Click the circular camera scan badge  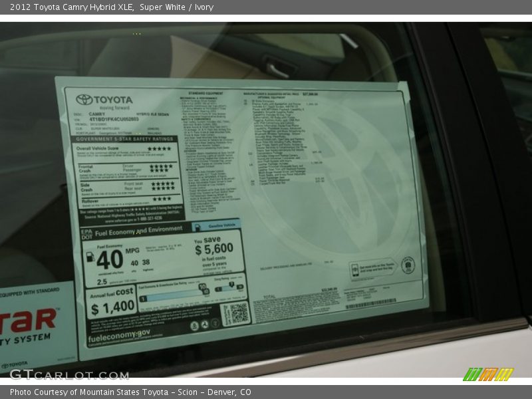pos(407,266)
